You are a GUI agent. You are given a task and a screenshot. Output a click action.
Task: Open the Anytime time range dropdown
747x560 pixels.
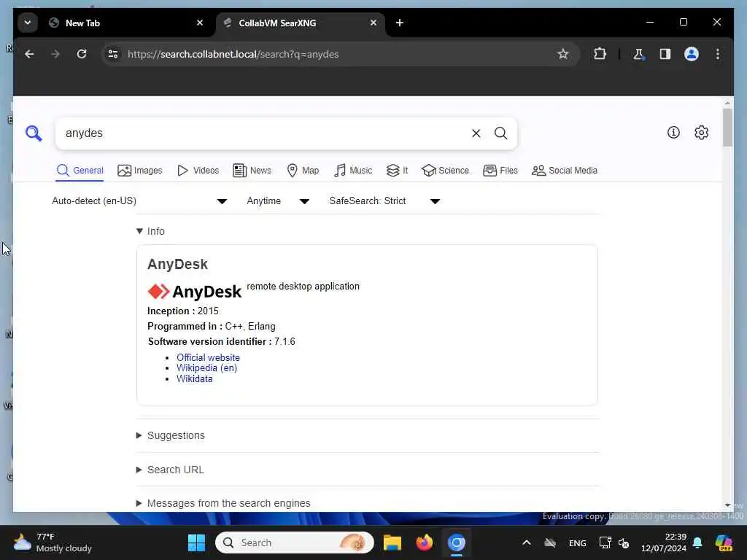click(278, 201)
